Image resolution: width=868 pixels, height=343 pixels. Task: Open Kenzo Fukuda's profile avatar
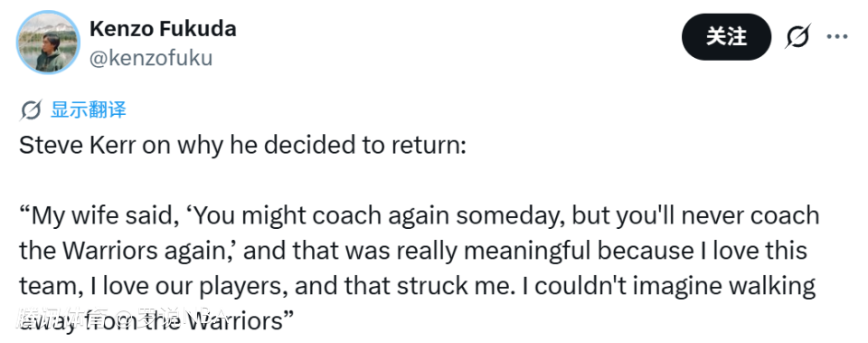(x=48, y=43)
